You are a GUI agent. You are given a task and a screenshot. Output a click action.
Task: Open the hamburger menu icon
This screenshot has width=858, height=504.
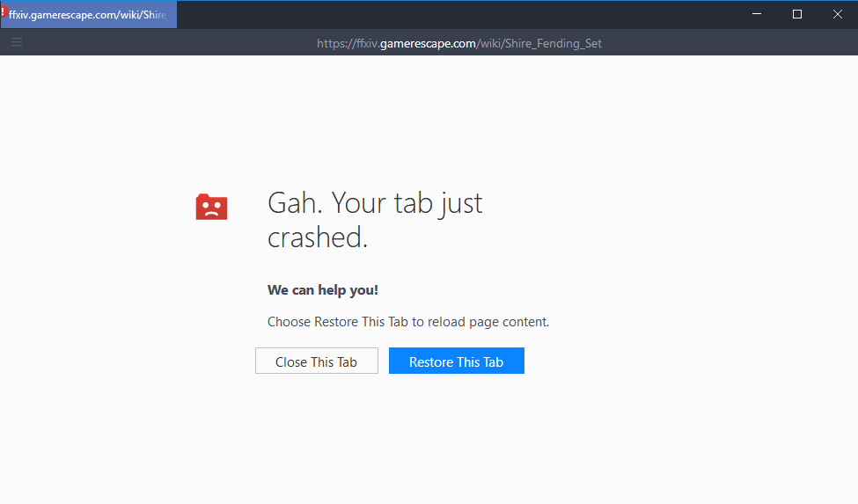click(17, 42)
